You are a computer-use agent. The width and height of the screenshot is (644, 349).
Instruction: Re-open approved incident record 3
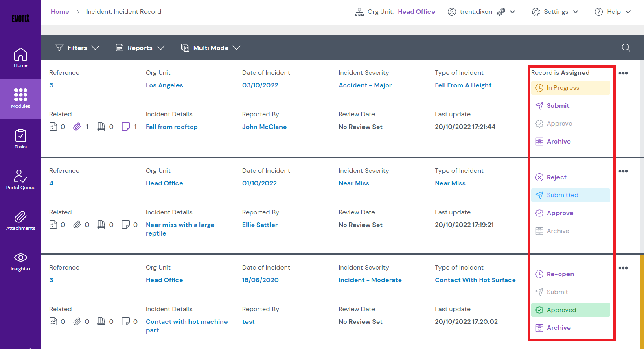[560, 274]
